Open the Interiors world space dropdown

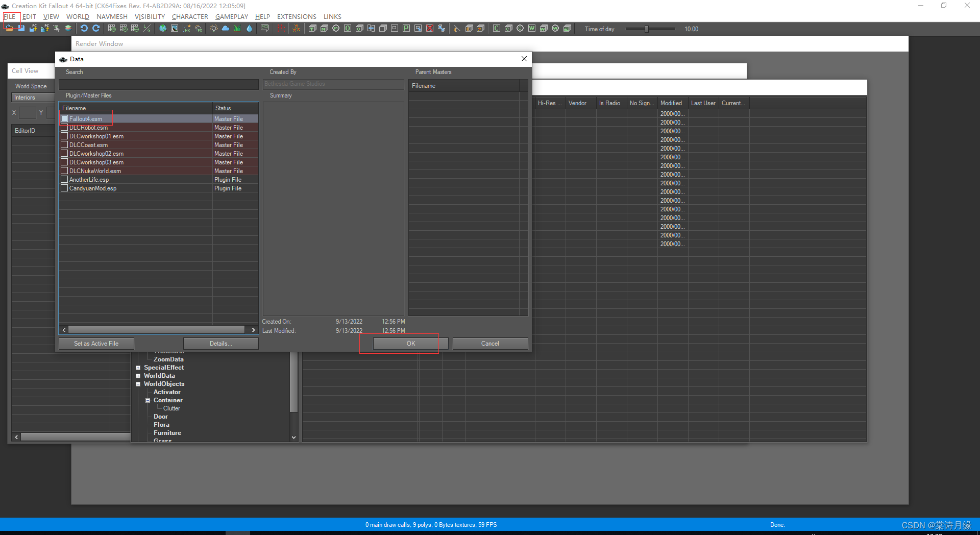coord(33,98)
